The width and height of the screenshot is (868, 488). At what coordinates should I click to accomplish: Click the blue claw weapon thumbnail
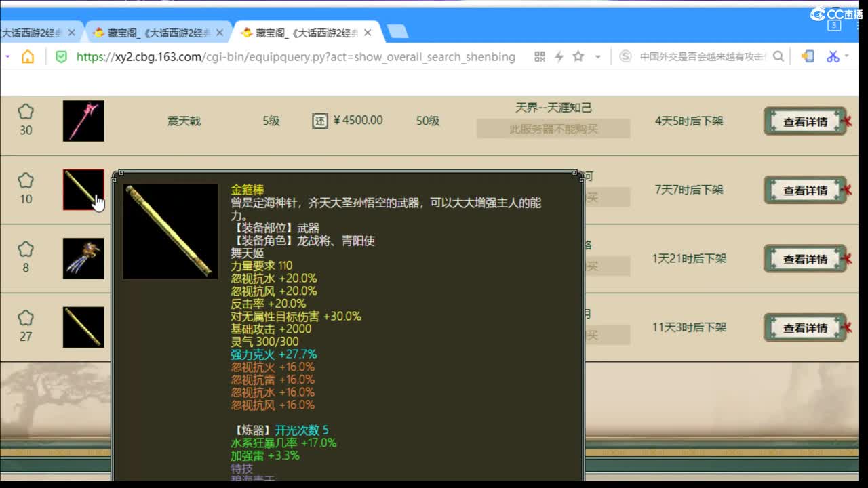[x=83, y=258]
